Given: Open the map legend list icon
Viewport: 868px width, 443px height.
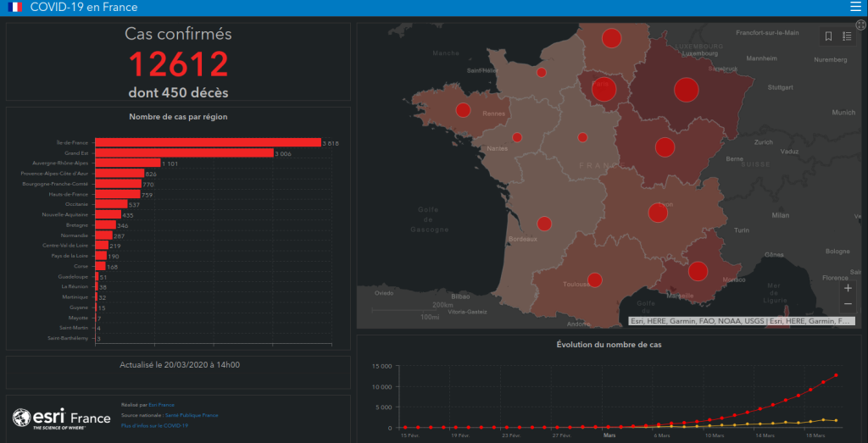Looking at the screenshot, I should tap(847, 36).
